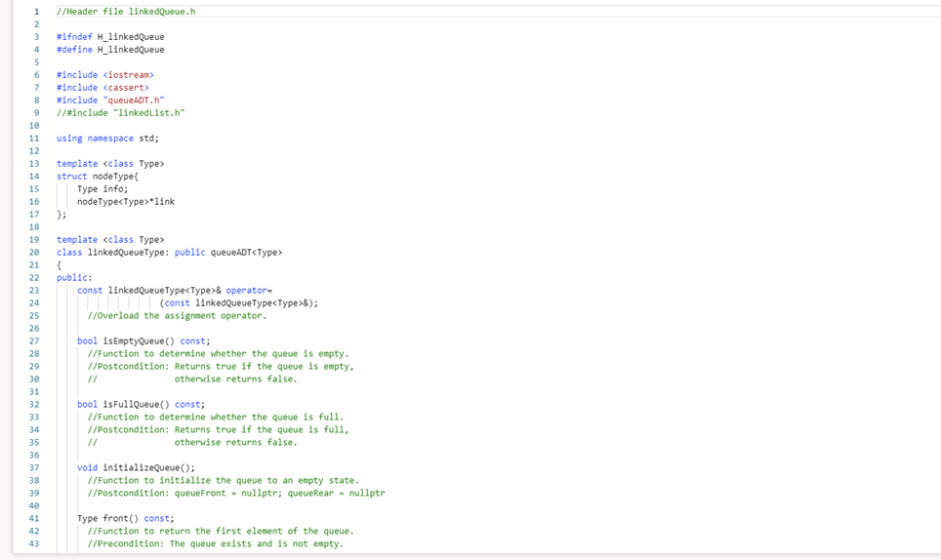Screen dimensions: 941x560
Task: Click comment 'Returns true if the queue is full,'
Action: (x=262, y=429)
